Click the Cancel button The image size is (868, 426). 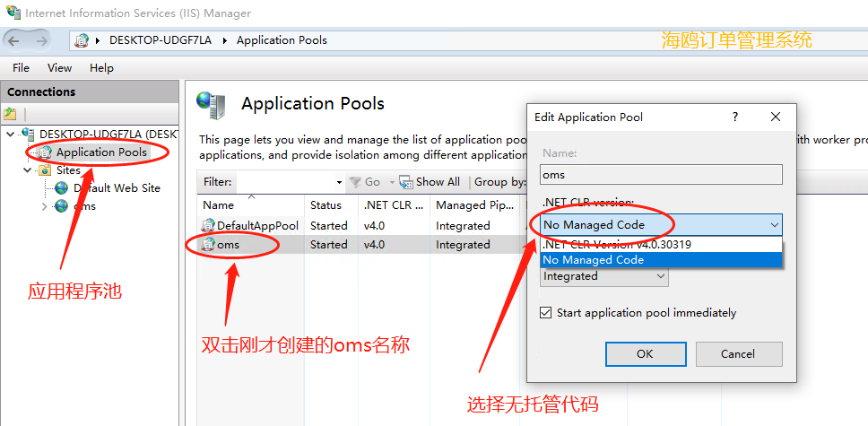(x=739, y=354)
